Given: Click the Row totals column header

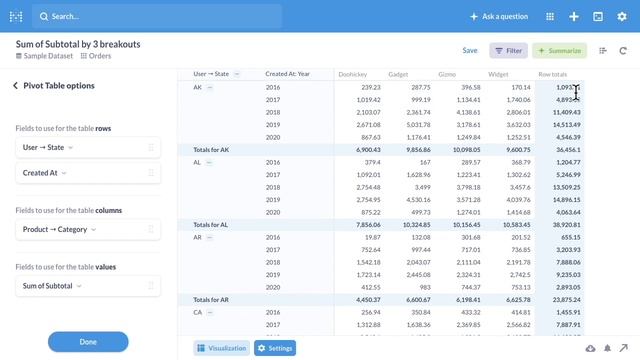Looking at the screenshot, I should (x=553, y=74).
